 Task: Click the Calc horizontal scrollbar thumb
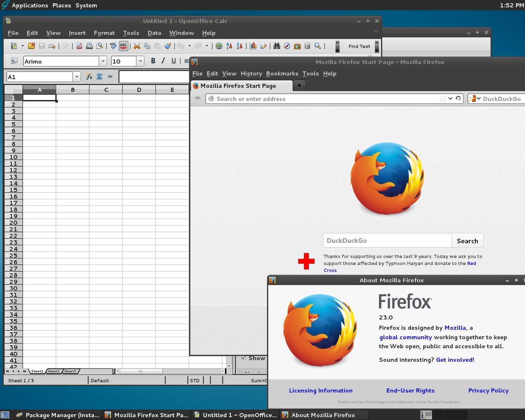141,371
